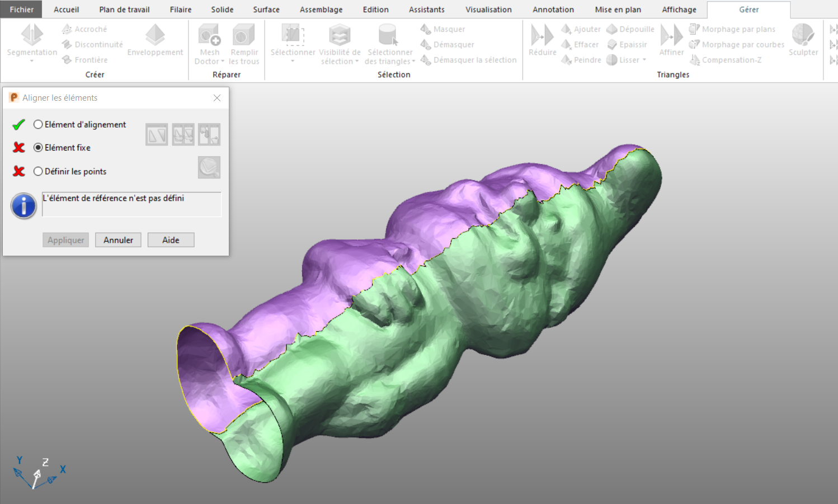The width and height of the screenshot is (838, 504).
Task: Select the Affiner triangles tool
Action: point(671,35)
